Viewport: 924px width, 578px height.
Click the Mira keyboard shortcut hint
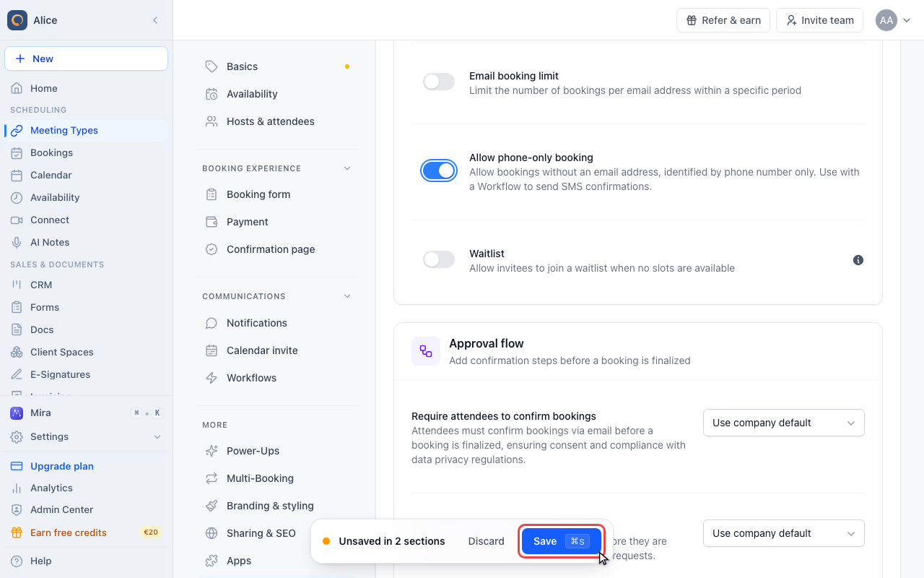pyautogui.click(x=147, y=413)
